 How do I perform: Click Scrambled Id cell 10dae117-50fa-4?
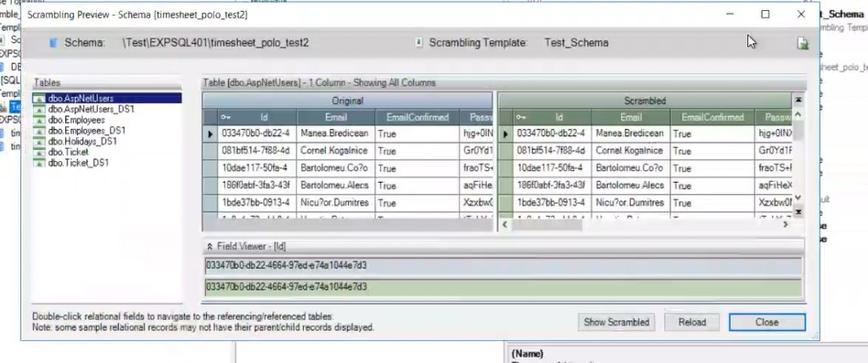552,168
